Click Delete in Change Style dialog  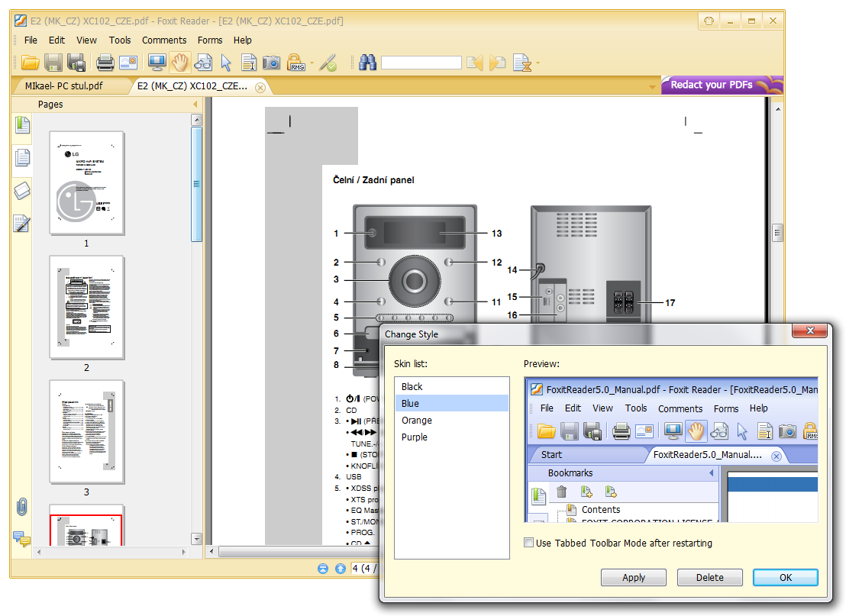click(709, 577)
